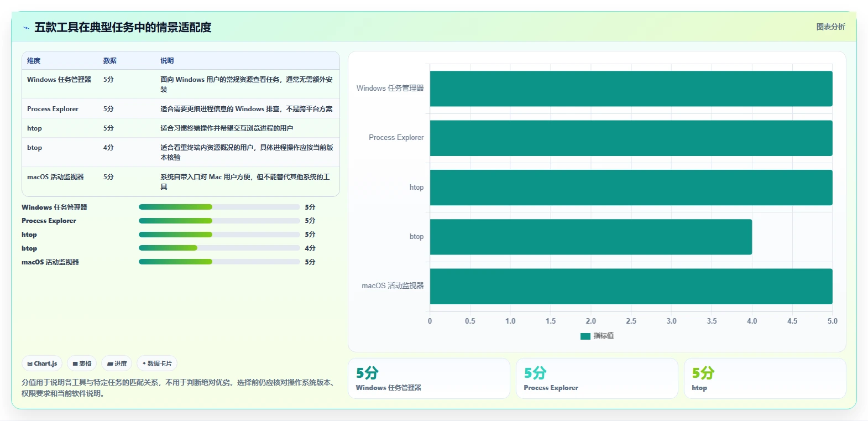Click the Process Explorer progress bar
Viewport: 868px width, 421px height.
(x=219, y=221)
